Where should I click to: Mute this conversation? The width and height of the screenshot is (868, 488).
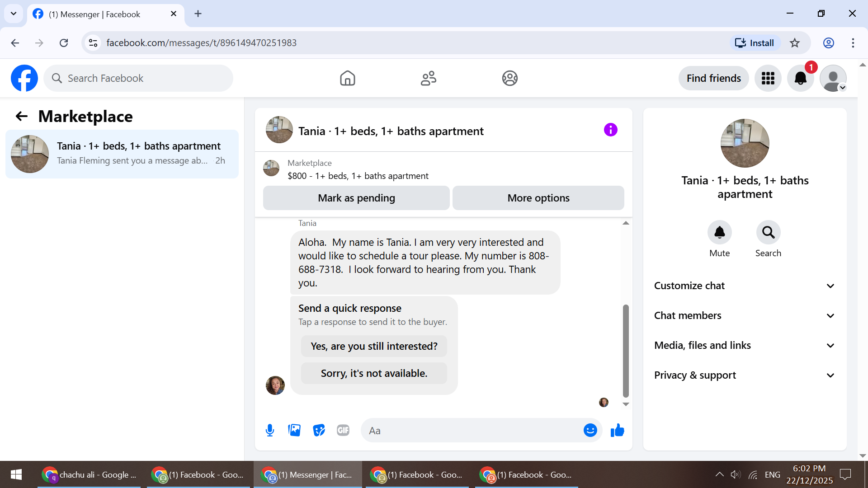pyautogui.click(x=719, y=233)
